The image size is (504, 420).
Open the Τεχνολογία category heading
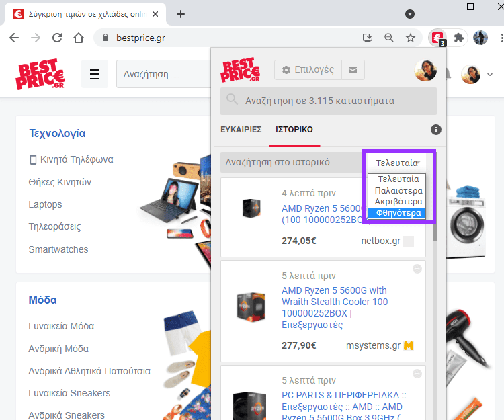click(x=57, y=133)
